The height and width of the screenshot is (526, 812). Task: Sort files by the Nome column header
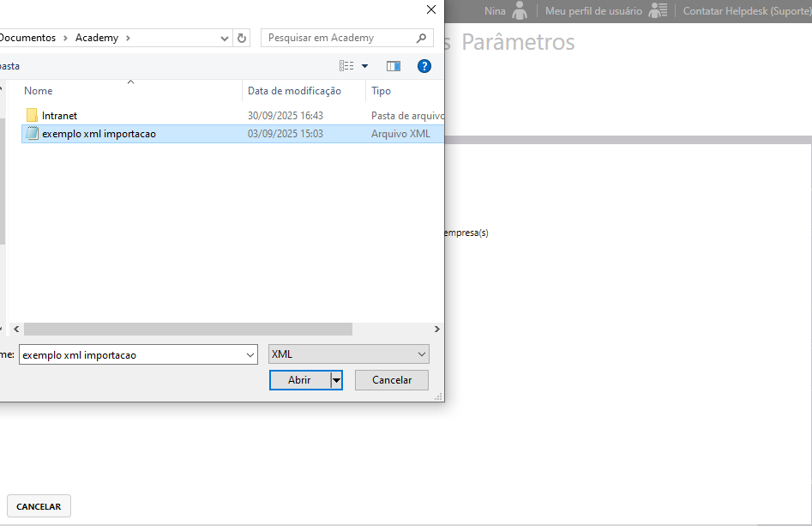(39, 91)
